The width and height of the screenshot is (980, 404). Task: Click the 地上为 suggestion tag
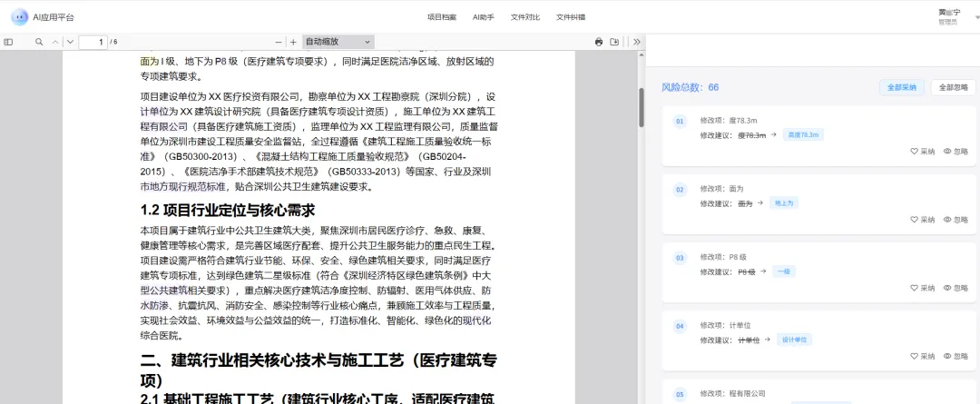[x=784, y=202]
